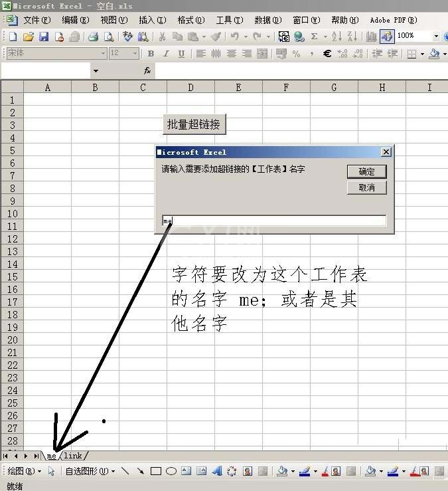
Task: Expand the Undo history dropdown arrow
Action: (246, 37)
